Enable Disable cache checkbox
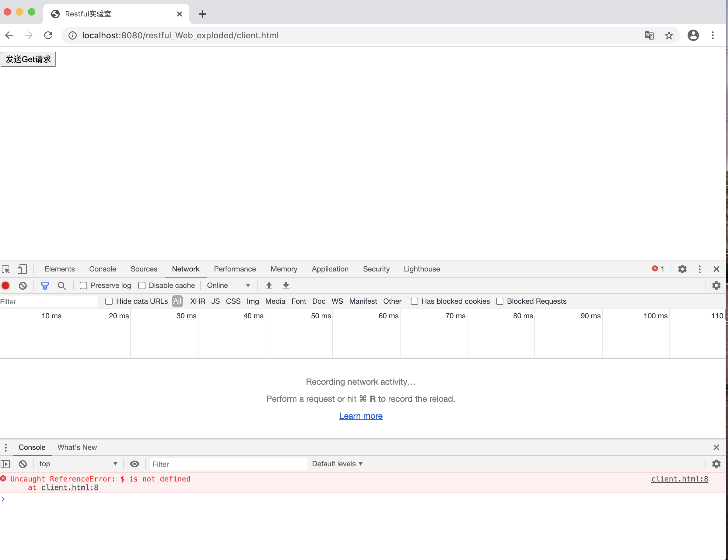728x560 pixels. (142, 286)
